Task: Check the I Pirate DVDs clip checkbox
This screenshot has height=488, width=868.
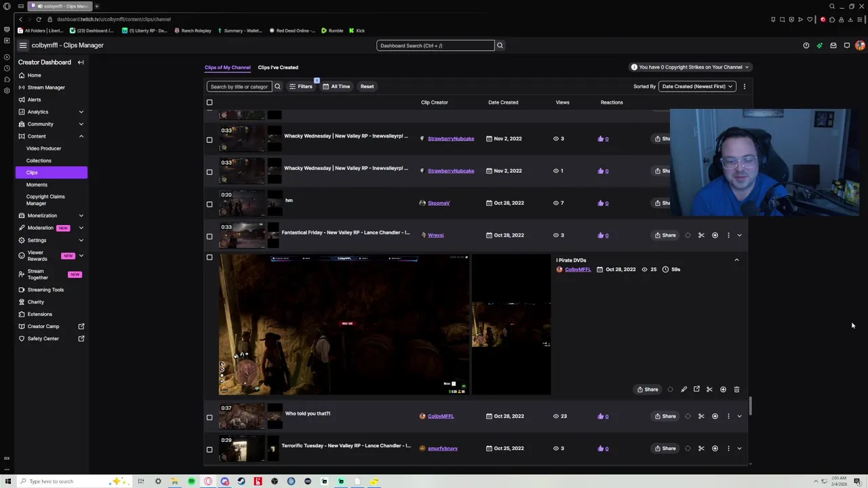Action: coord(210,258)
